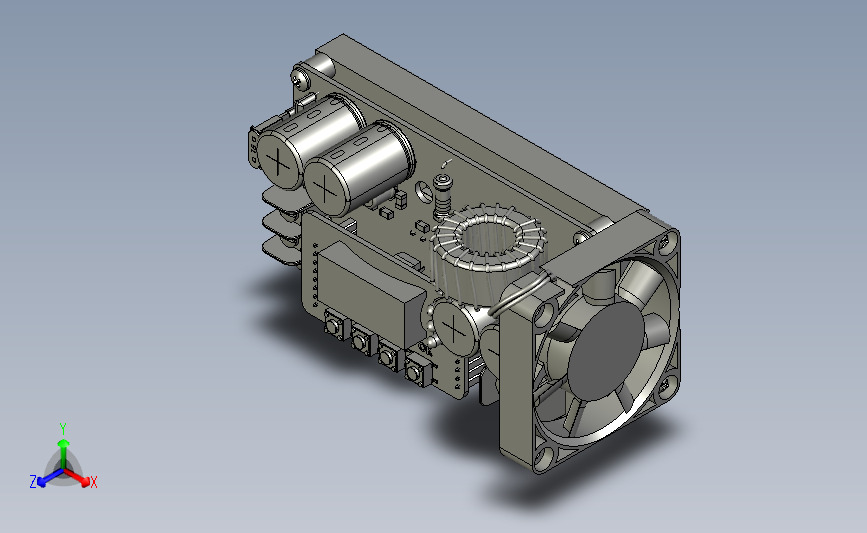Screen dimensions: 867x533
Task: Pick the fan frame's bottom-left mounting hole
Action: coord(544,458)
